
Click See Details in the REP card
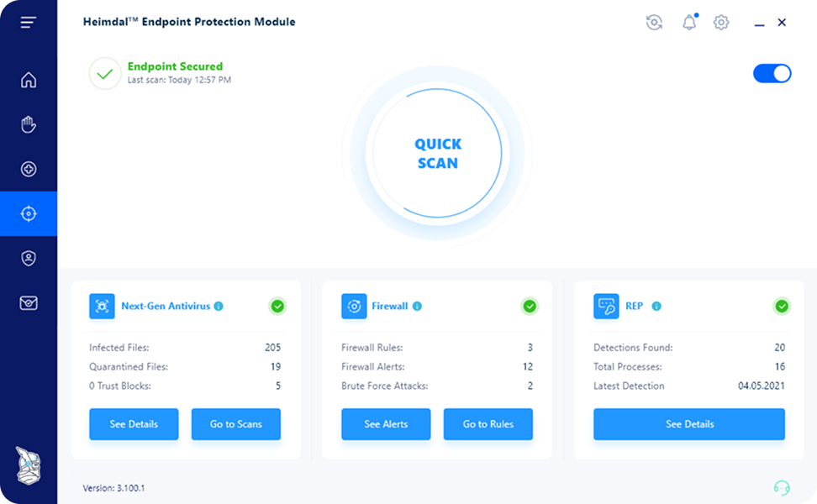pos(689,424)
